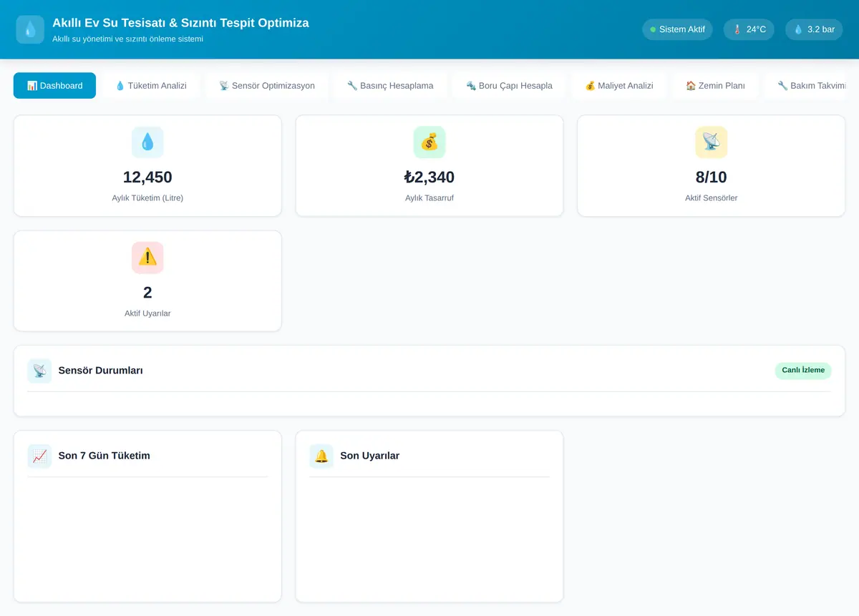Open the Maliyet Analizi tab
The width and height of the screenshot is (859, 616).
[x=619, y=86]
